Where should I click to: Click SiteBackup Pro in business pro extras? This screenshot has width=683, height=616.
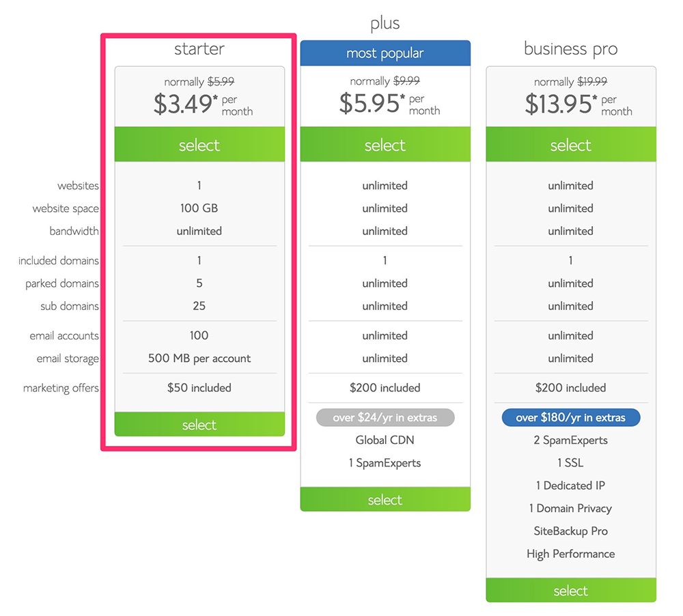click(571, 531)
